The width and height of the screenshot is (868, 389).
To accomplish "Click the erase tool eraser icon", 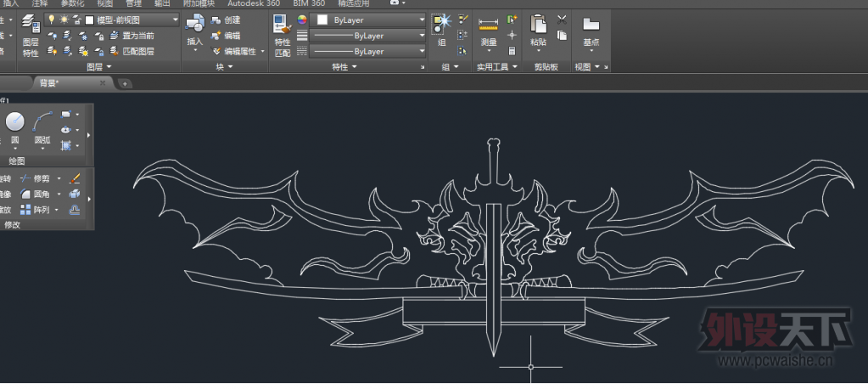I will [74, 178].
